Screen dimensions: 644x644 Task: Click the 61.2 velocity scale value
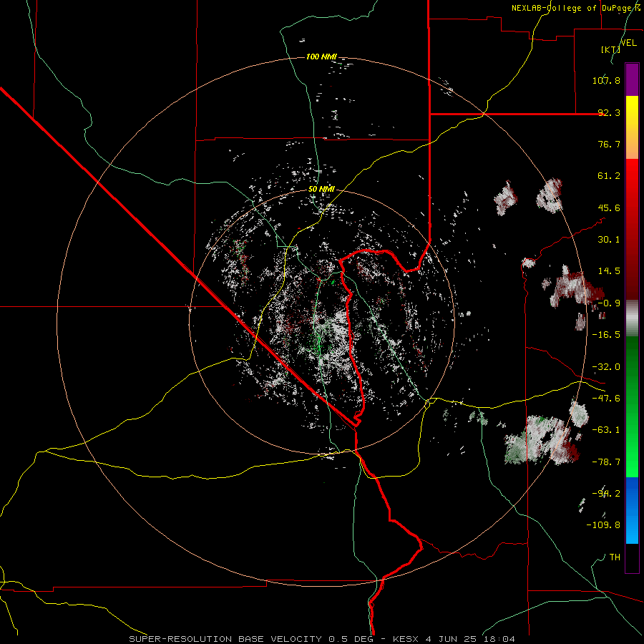pyautogui.click(x=609, y=176)
